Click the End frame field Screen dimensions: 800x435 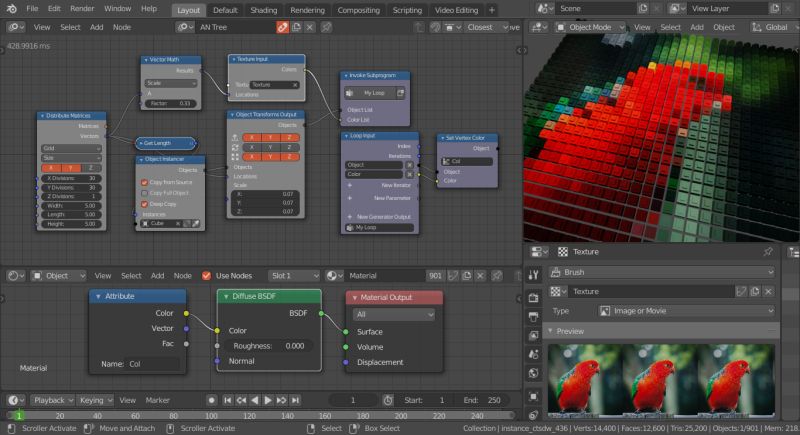482,400
